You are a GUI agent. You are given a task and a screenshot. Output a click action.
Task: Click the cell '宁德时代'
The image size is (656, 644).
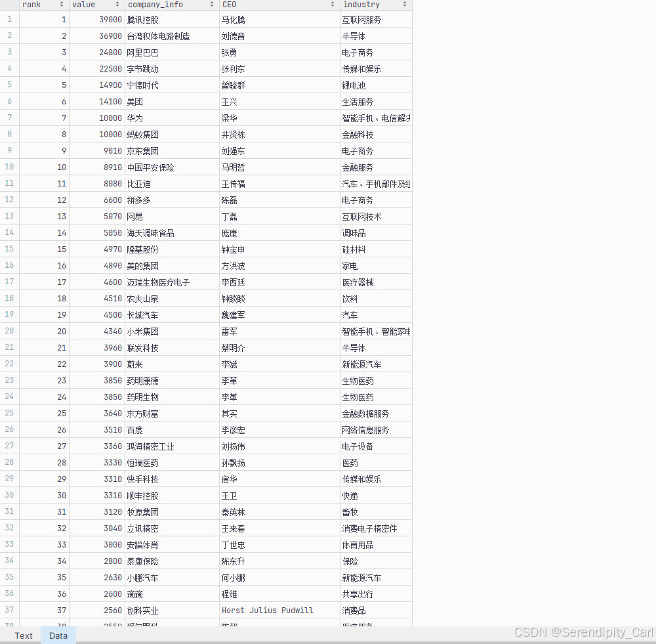click(x=172, y=85)
